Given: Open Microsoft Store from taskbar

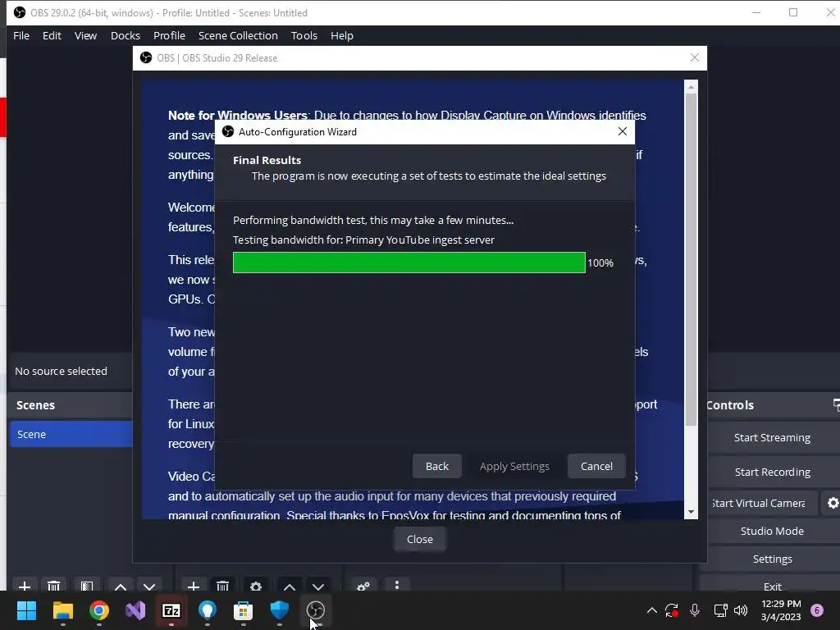Looking at the screenshot, I should 243,610.
